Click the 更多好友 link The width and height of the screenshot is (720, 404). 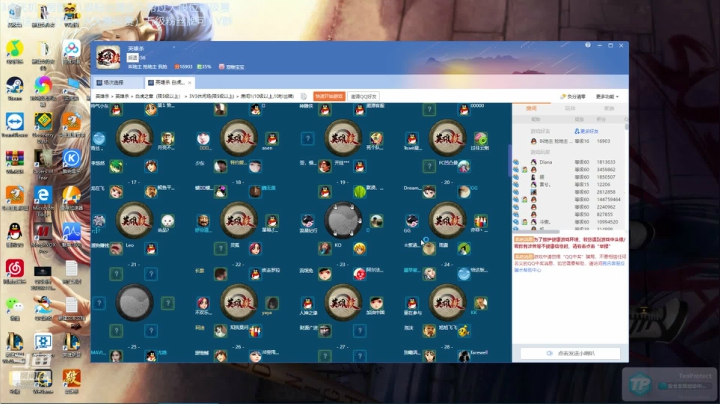586,131
